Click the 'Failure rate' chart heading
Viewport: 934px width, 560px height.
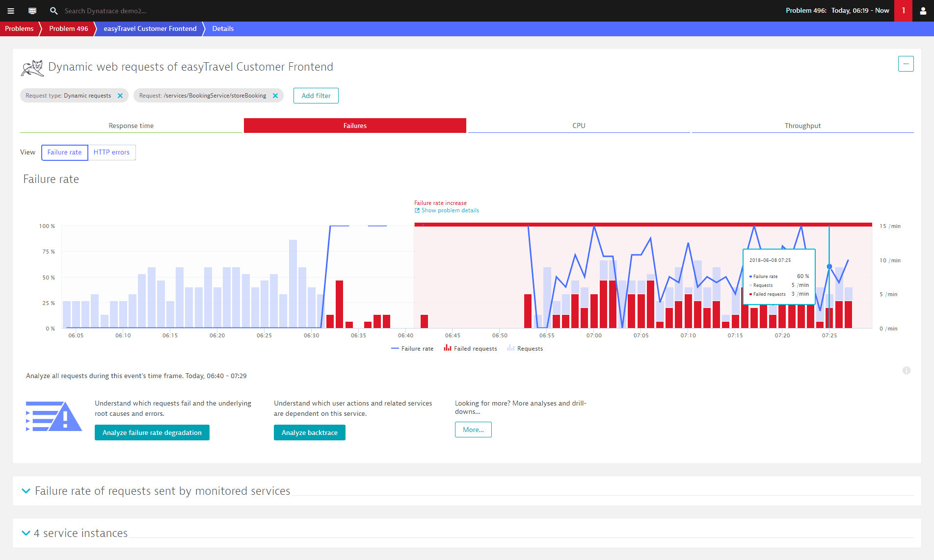(51, 179)
